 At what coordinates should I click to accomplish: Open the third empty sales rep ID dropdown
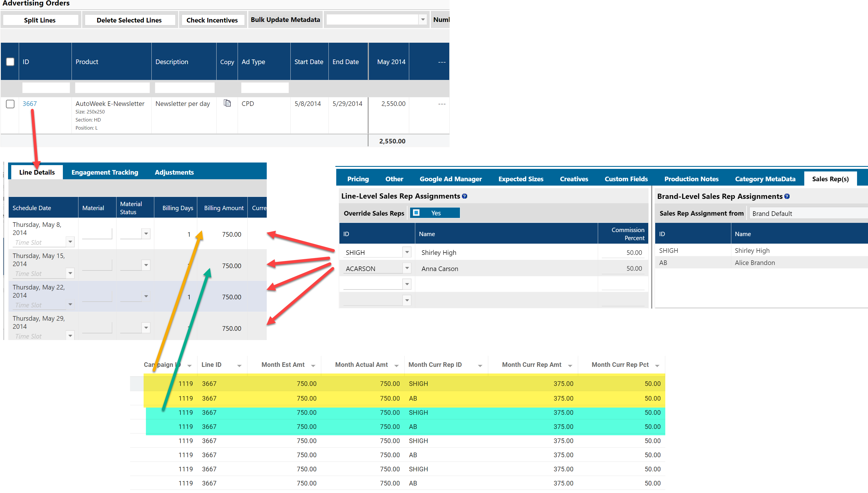pyautogui.click(x=407, y=284)
